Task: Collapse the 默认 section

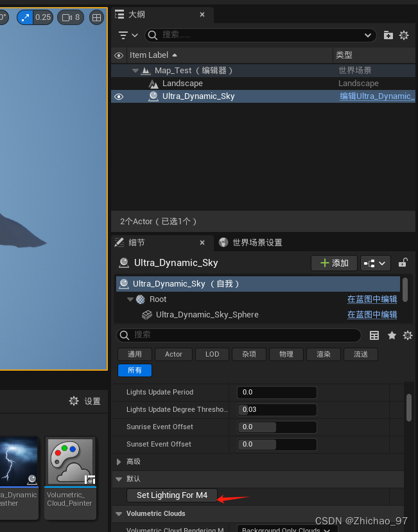Action: coord(119,479)
